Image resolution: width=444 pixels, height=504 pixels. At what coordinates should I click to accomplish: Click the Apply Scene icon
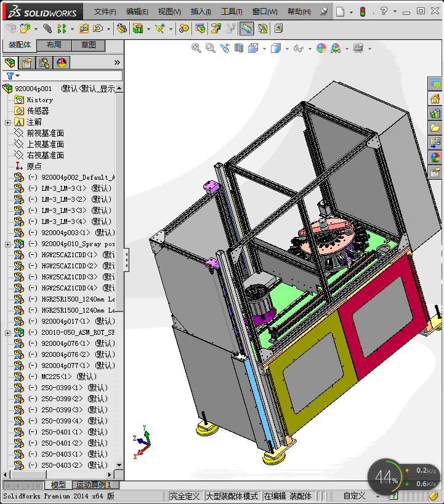click(x=336, y=48)
